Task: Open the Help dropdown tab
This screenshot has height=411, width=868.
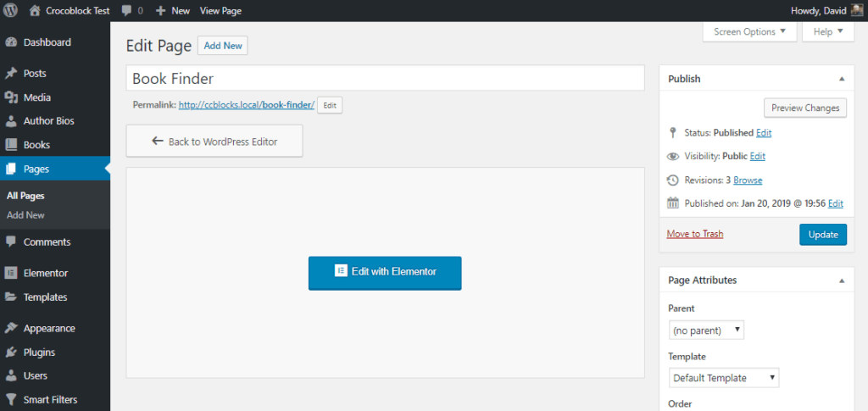Action: pyautogui.click(x=827, y=31)
